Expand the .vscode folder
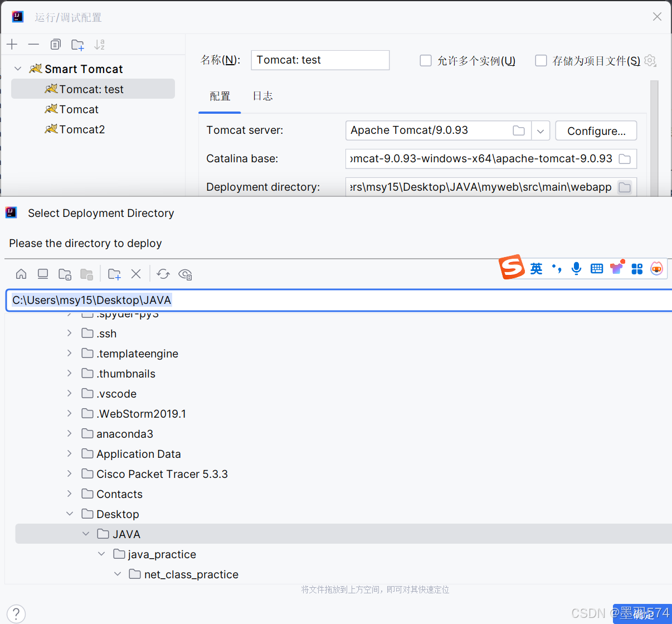The height and width of the screenshot is (624, 672). point(69,393)
